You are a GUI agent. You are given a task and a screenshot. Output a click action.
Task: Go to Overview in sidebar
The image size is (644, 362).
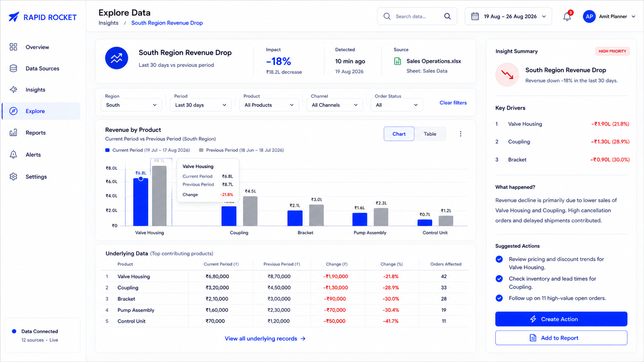click(41, 47)
